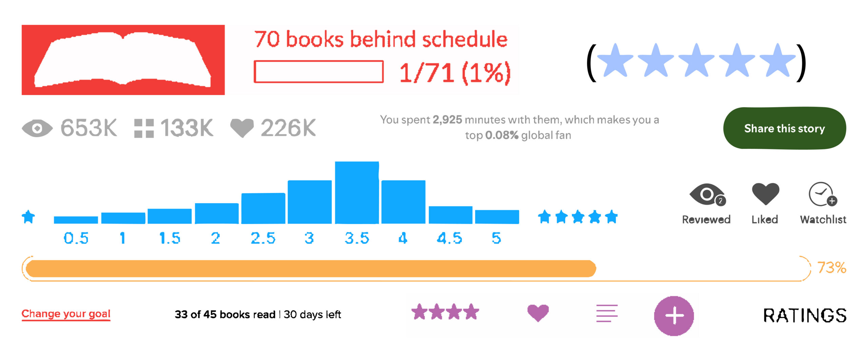
Task: Click the red 1/71 reading progress bar
Action: [x=319, y=72]
